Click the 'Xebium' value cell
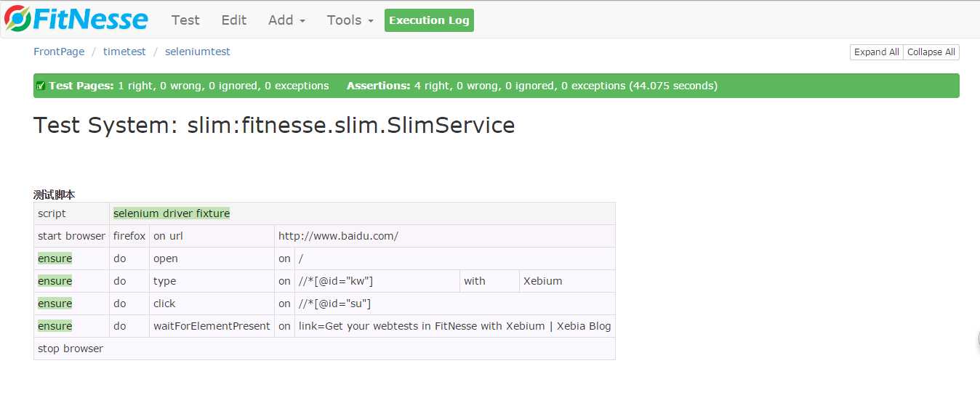980x403 pixels. (567, 281)
